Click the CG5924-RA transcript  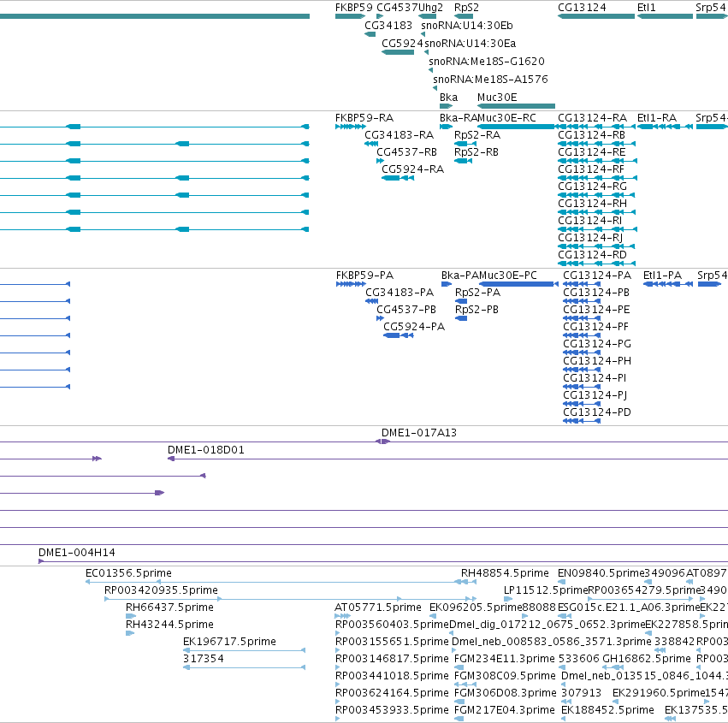coord(398,178)
